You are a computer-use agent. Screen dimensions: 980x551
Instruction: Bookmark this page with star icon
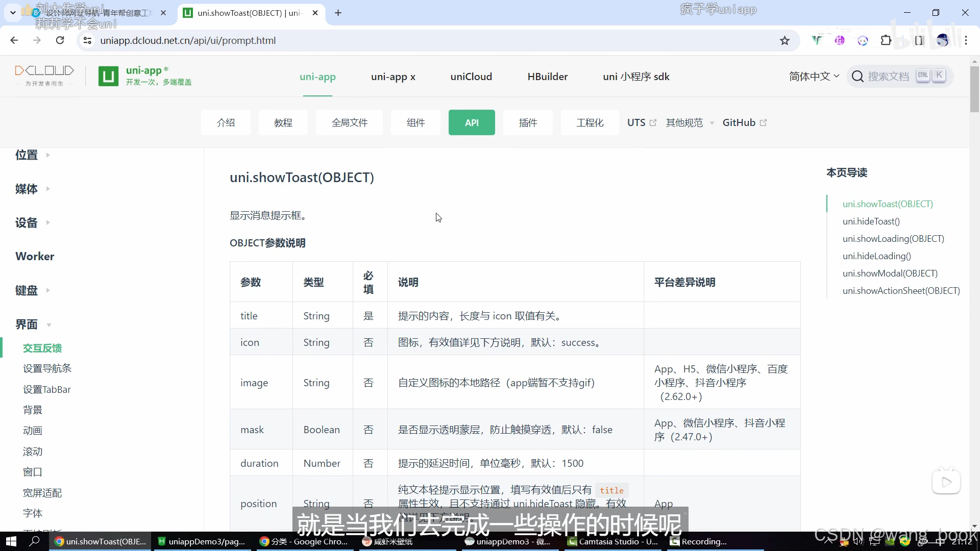tap(785, 40)
